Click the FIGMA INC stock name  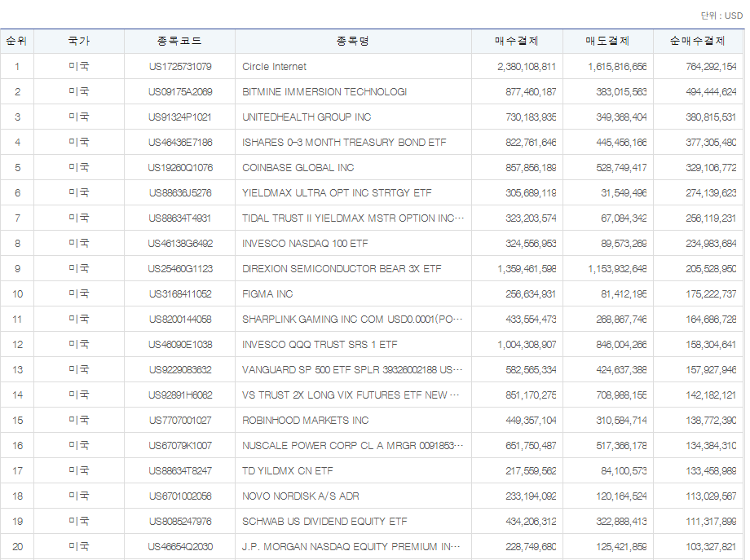267,294
